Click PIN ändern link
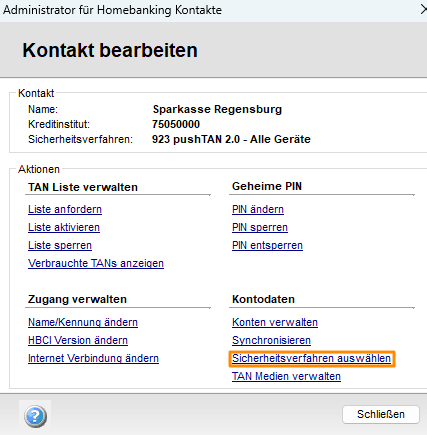This screenshot has width=427, height=435. [x=258, y=209]
